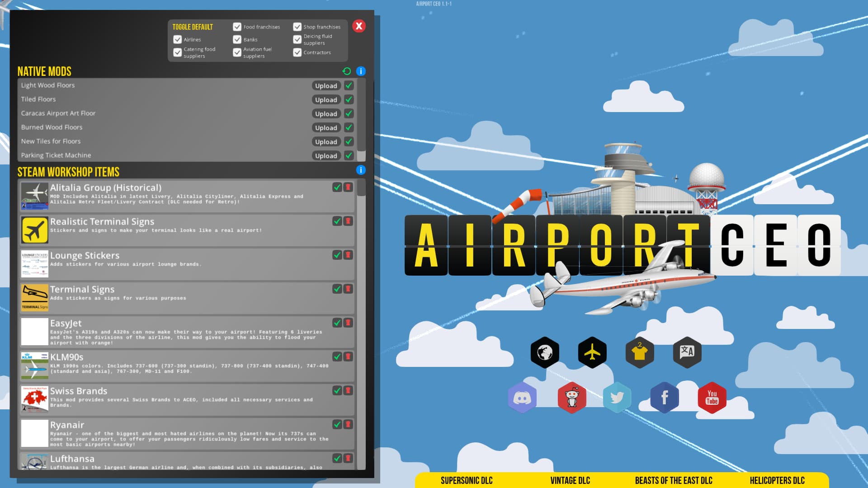Screen dimensions: 868x488
Task: Toggle Aviation fuel suppliers checkbox
Action: coord(237,52)
